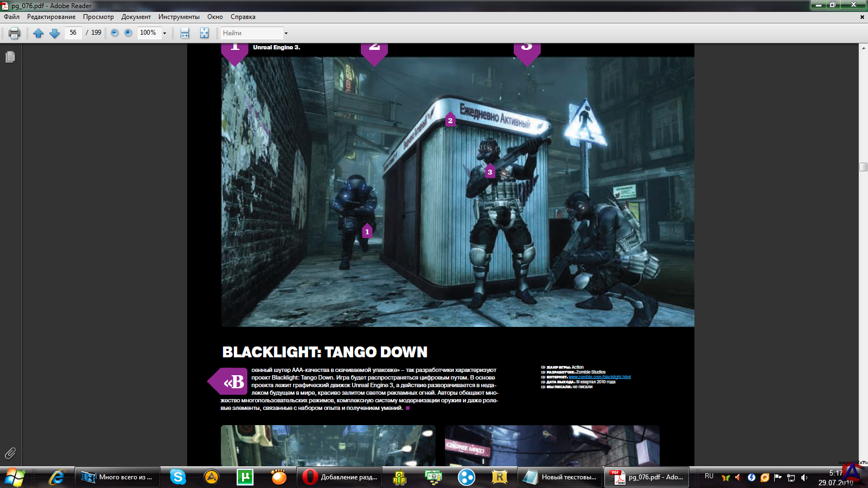Go to previous page with up arrow

38,33
